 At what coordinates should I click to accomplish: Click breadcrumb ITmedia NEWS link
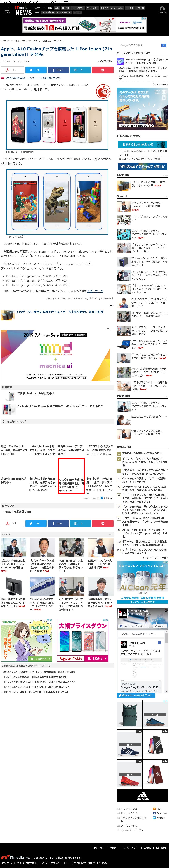tap(7, 41)
